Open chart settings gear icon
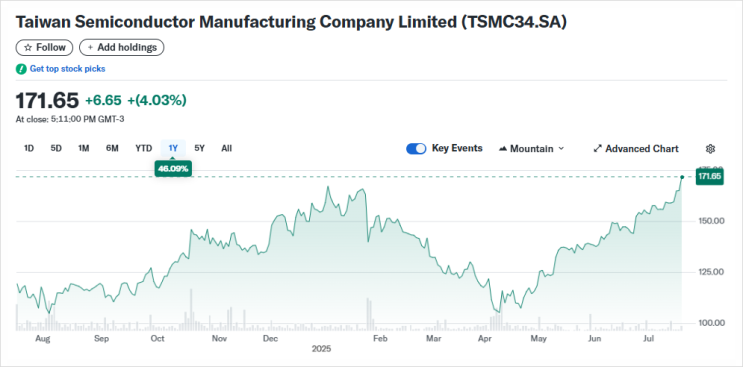Image resolution: width=743 pixels, height=367 pixels. click(x=710, y=149)
